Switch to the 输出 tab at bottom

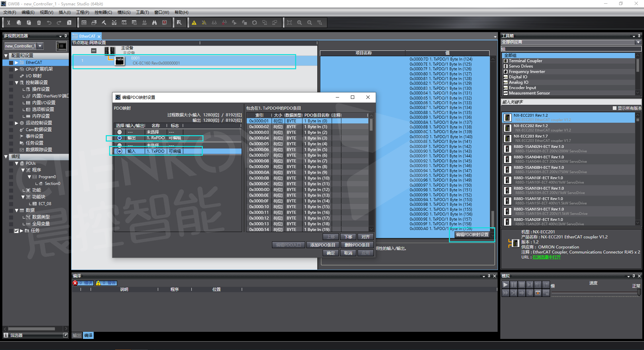click(x=77, y=336)
